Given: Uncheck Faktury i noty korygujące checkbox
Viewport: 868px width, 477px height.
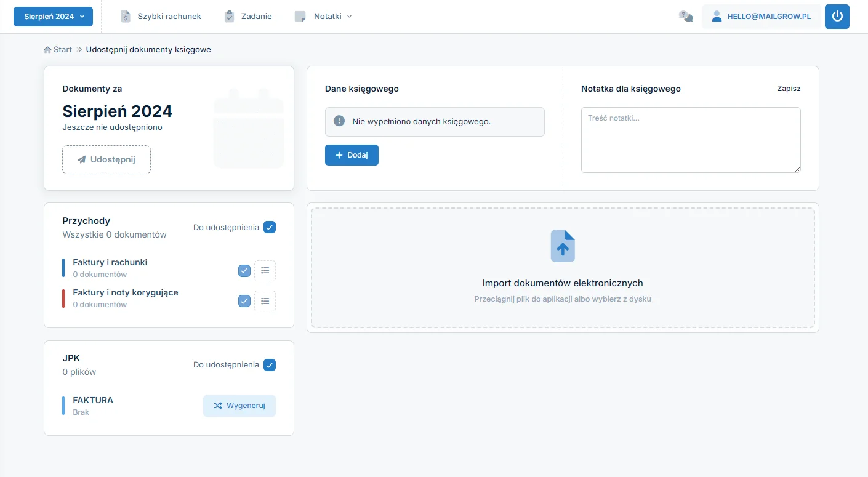Looking at the screenshot, I should click(x=244, y=301).
